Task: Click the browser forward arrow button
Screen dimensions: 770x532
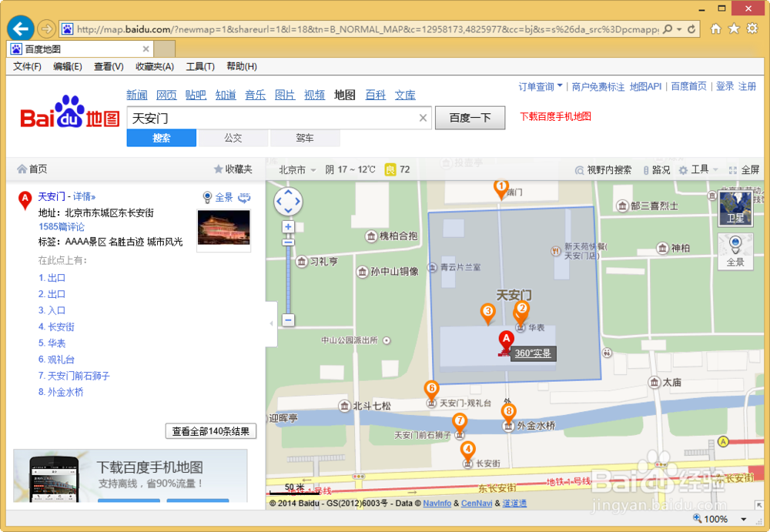Action: click(46, 29)
